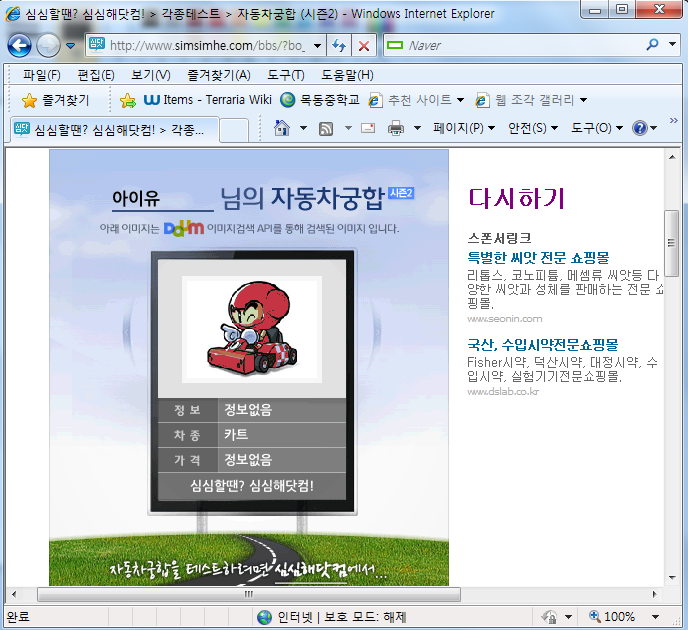Image resolution: width=688 pixels, height=630 pixels.
Task: Click the Home icon in command bar
Action: tap(283, 128)
